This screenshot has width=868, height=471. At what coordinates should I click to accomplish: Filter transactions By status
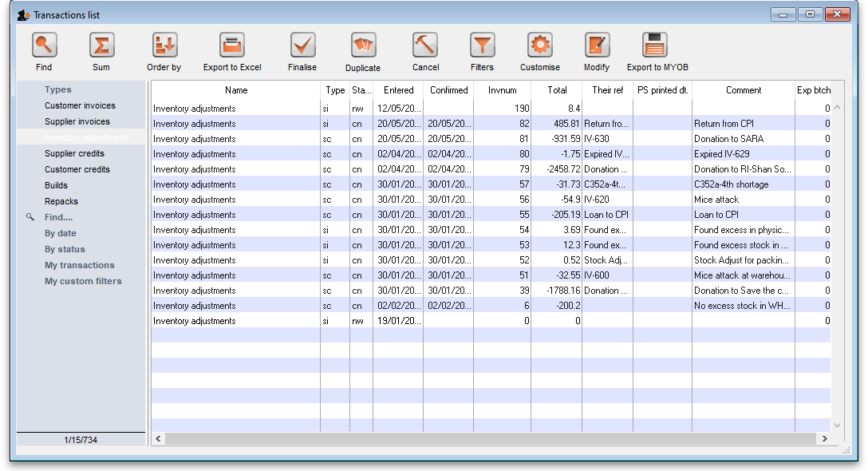point(65,249)
